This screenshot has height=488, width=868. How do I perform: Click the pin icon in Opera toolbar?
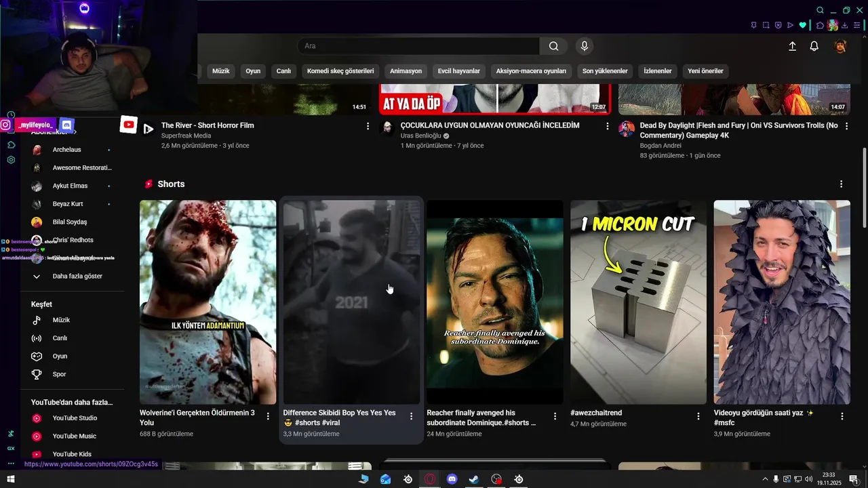(x=754, y=25)
